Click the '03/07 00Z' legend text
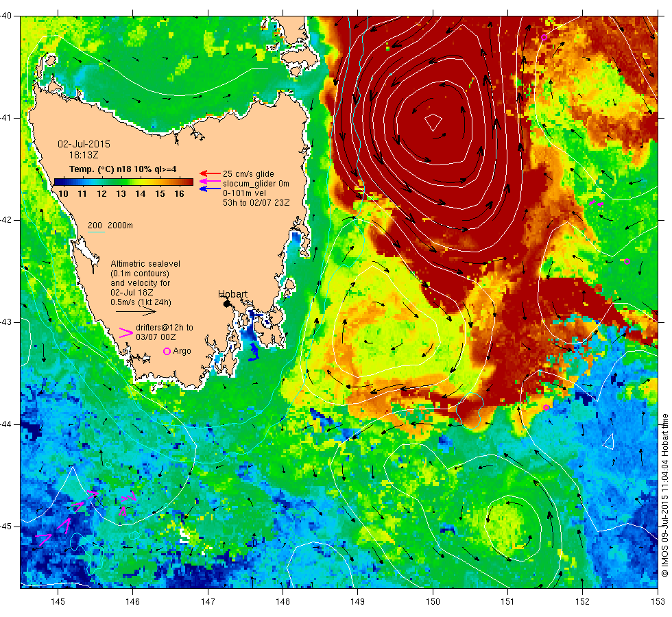 [x=156, y=337]
